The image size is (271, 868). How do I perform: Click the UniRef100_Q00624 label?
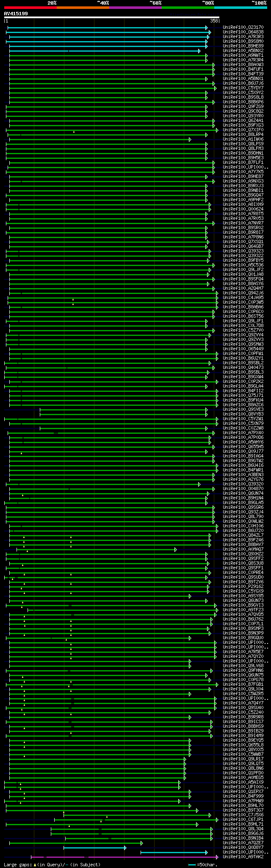click(243, 209)
